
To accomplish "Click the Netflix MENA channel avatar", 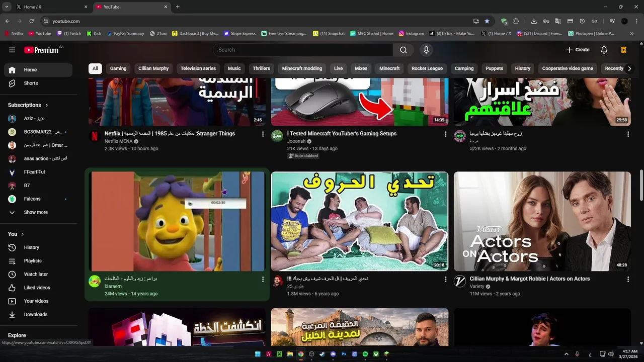I will pyautogui.click(x=95, y=136).
